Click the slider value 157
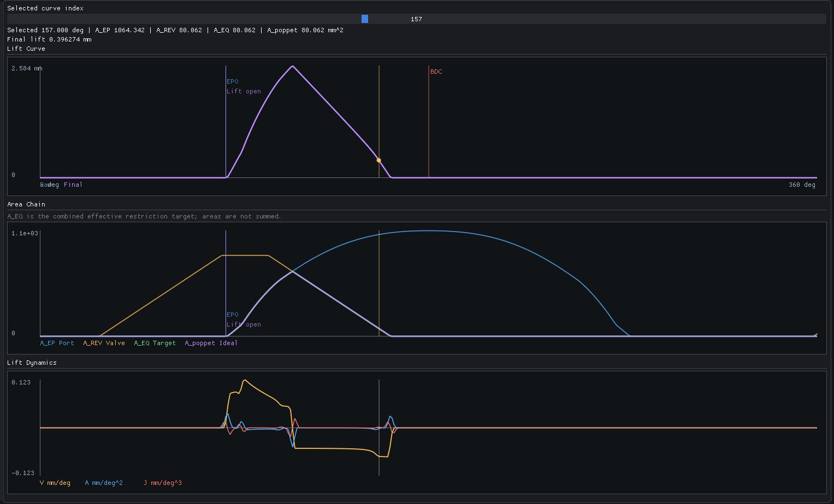Image resolution: width=834 pixels, height=504 pixels. 416,19
